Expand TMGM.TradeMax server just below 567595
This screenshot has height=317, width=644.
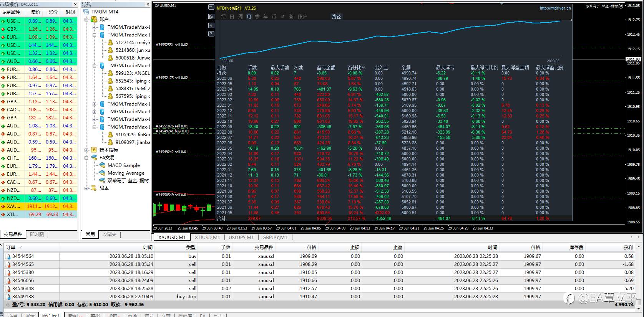[x=95, y=104]
